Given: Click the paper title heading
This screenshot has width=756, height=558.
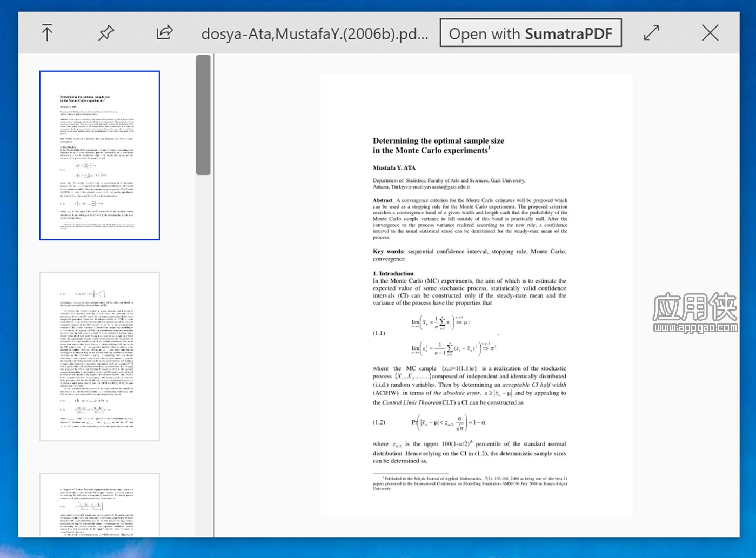Looking at the screenshot, I should point(438,145).
